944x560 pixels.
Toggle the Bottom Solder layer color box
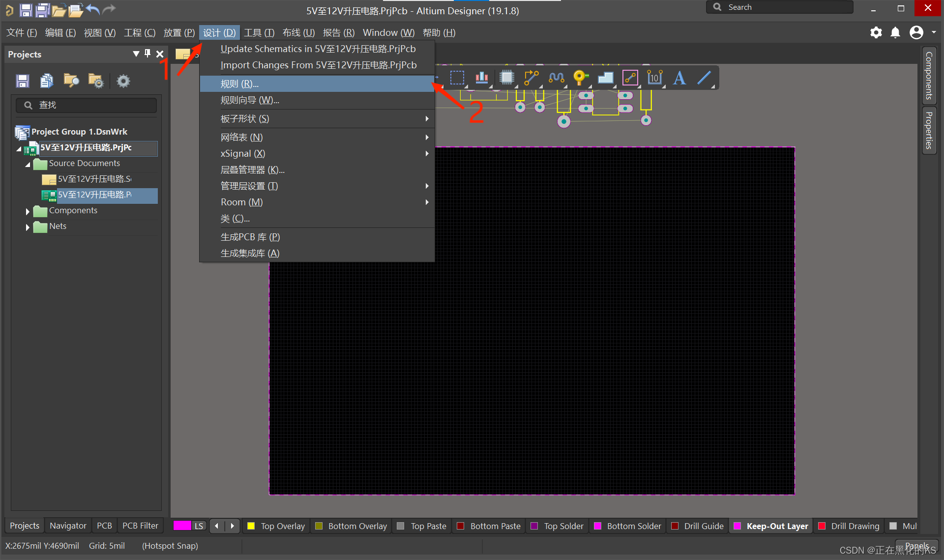click(x=598, y=526)
